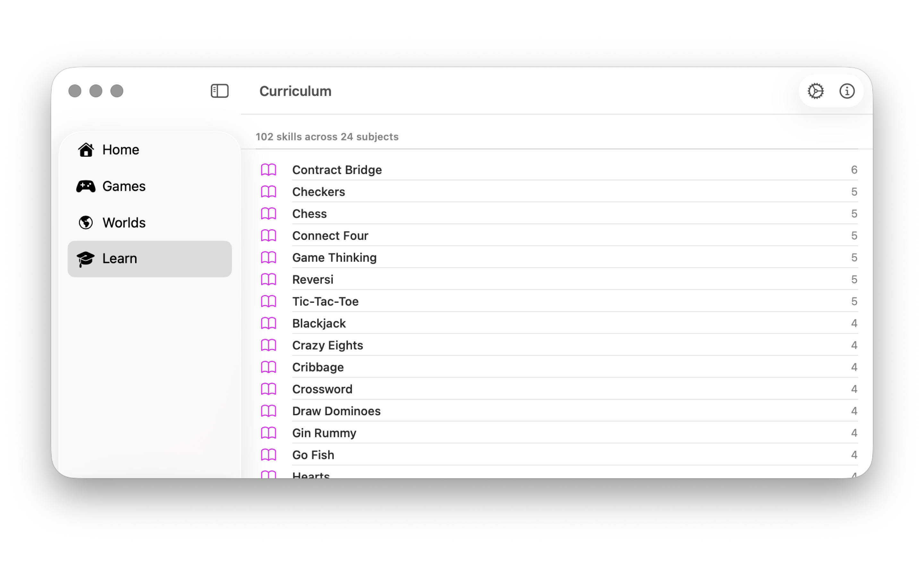Click the Worlds globe icon
The height and width of the screenshot is (578, 924).
tap(86, 223)
